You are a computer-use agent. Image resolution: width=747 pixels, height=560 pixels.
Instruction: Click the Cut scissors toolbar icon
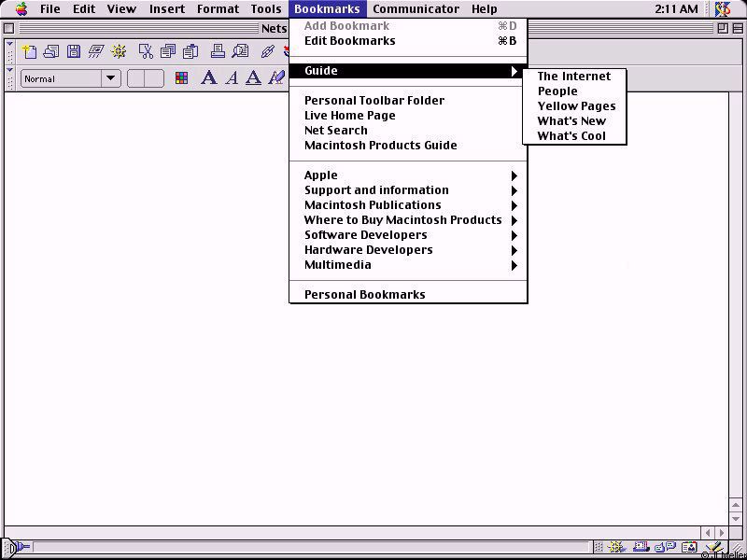click(x=146, y=51)
